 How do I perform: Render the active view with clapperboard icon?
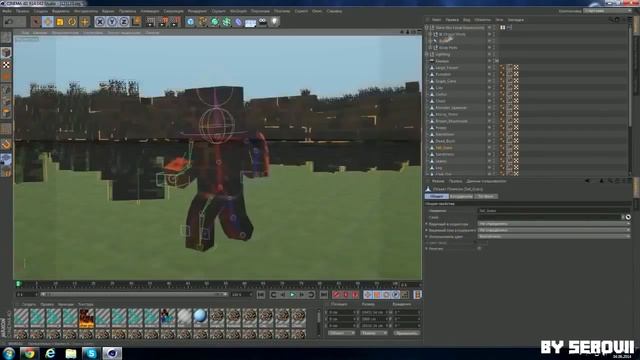[151, 22]
